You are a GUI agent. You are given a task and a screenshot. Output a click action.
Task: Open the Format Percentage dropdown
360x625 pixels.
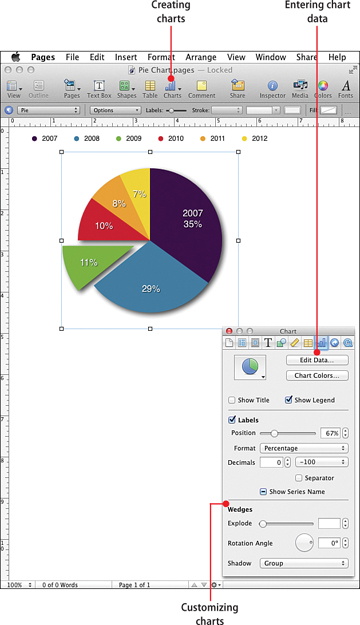point(304,448)
